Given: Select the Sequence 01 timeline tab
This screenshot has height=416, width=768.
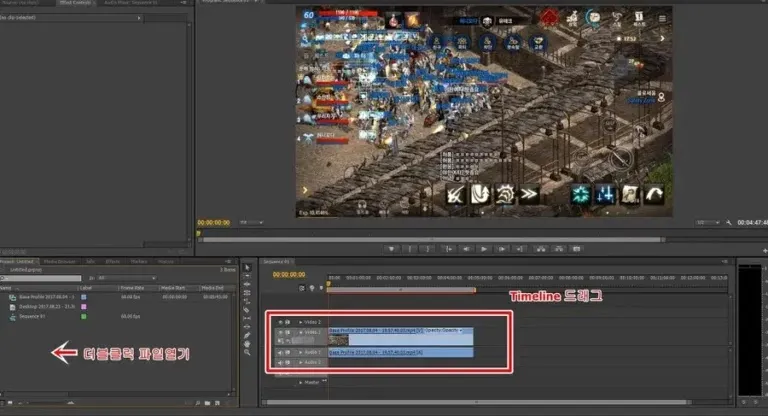Looking at the screenshot, I should [276, 262].
